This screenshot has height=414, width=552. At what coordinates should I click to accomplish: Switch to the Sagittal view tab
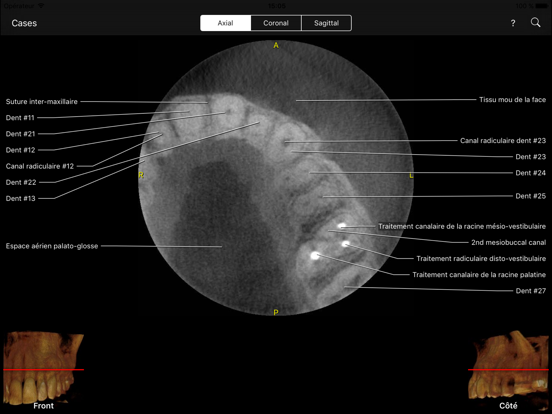click(326, 23)
